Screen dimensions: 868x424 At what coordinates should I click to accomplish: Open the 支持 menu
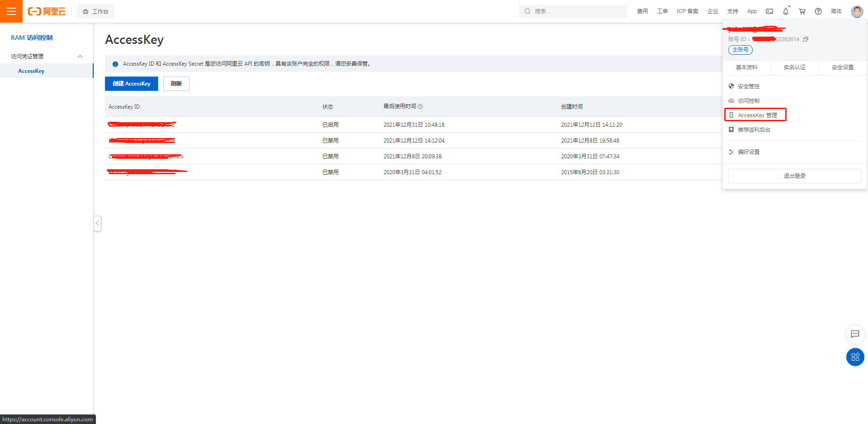pyautogui.click(x=732, y=11)
